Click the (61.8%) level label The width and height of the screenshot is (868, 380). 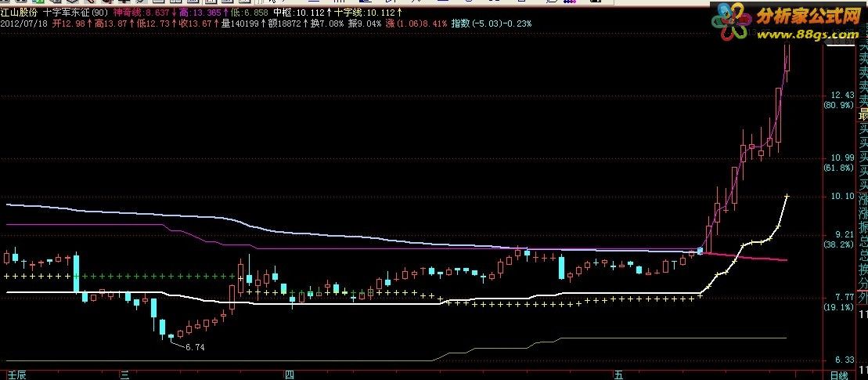pyautogui.click(x=840, y=168)
